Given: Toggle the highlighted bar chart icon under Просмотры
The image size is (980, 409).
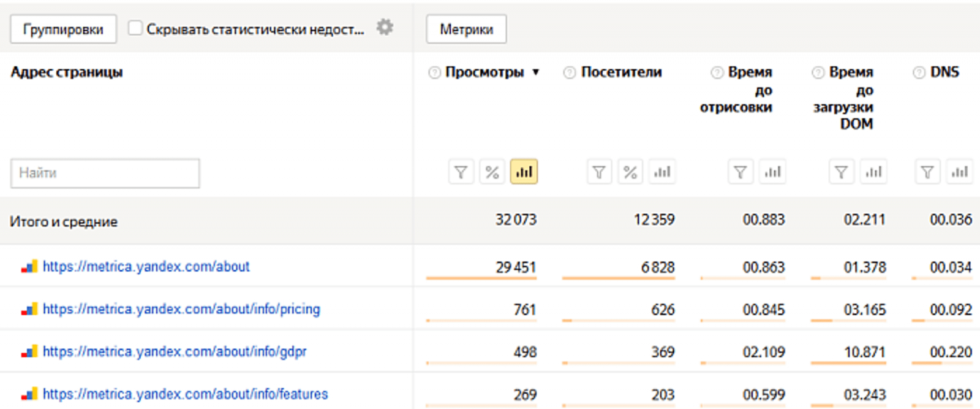Looking at the screenshot, I should click(524, 172).
